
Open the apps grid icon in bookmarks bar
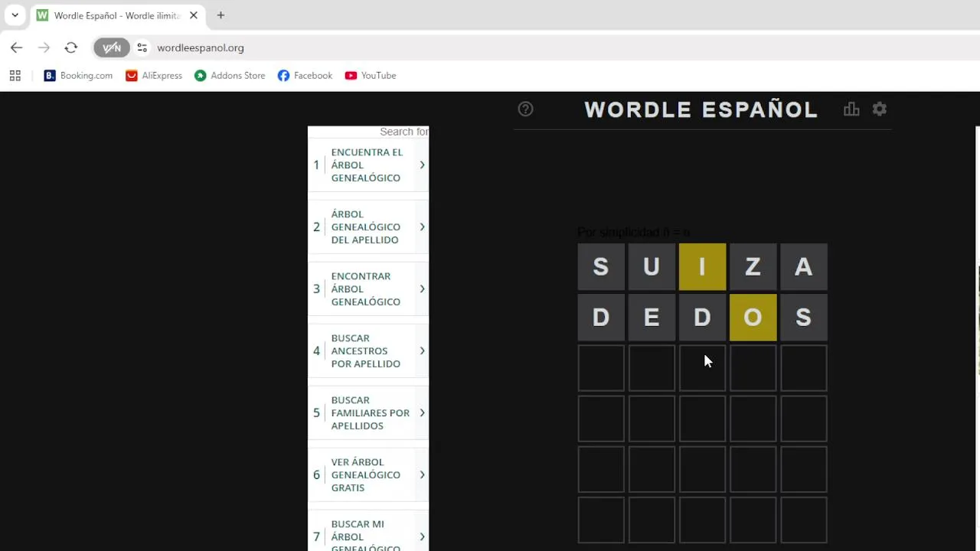tap(15, 76)
